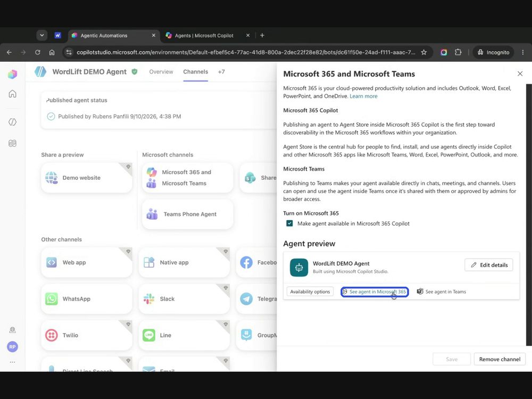This screenshot has width=532, height=399.
Task: Click the WordLift DEMO Agent title
Action: pyautogui.click(x=89, y=72)
